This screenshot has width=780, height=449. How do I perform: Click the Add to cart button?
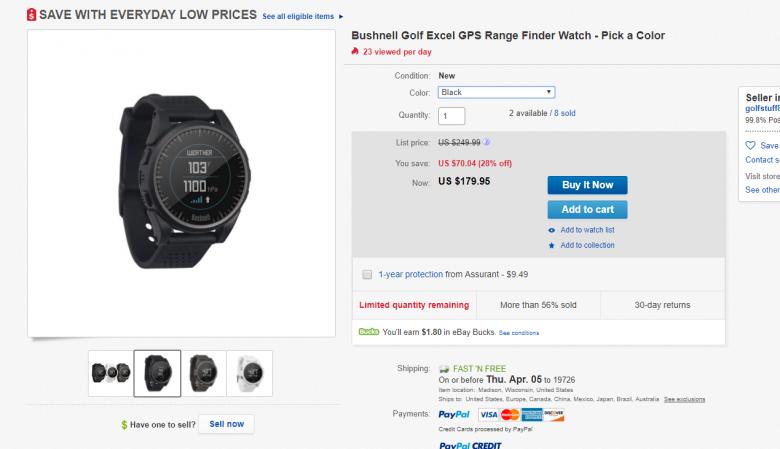[x=587, y=209]
